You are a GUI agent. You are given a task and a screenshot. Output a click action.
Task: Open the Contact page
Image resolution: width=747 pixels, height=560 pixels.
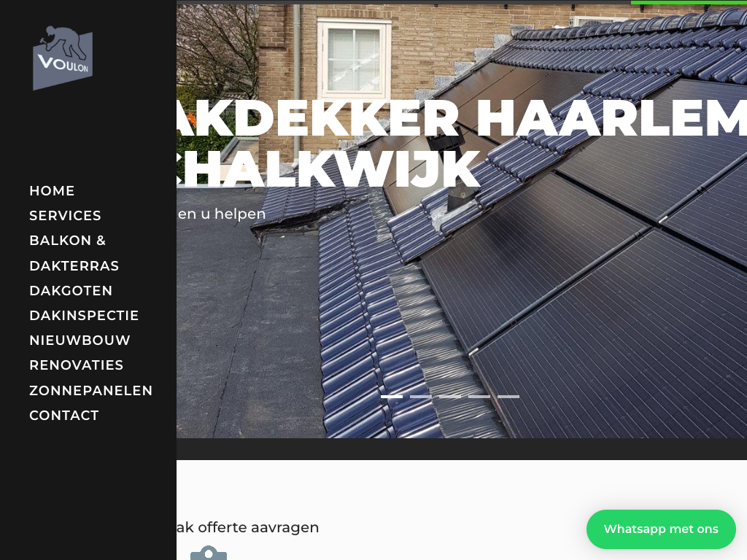[x=64, y=415]
